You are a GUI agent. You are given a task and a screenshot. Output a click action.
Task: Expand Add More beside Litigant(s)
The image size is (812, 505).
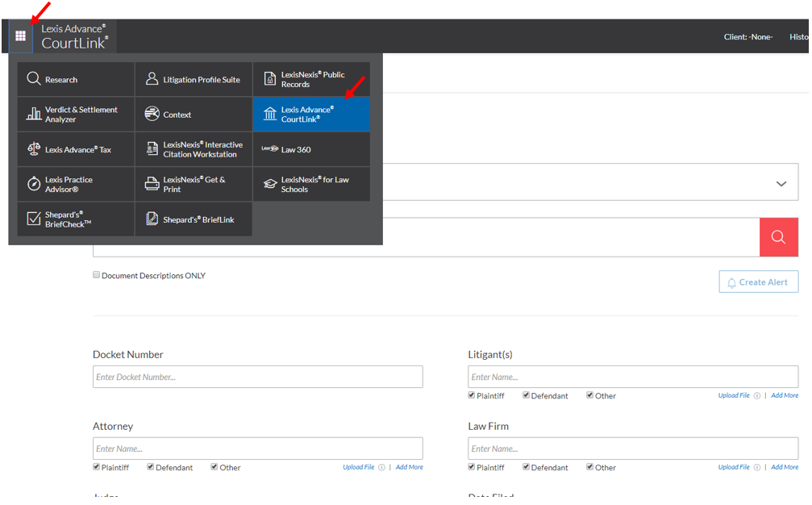pos(784,394)
